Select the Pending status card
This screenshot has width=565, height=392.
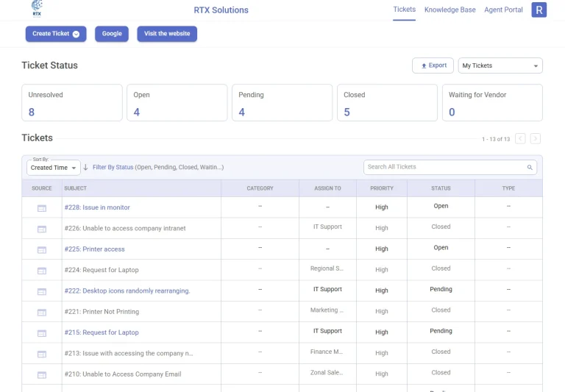click(282, 103)
